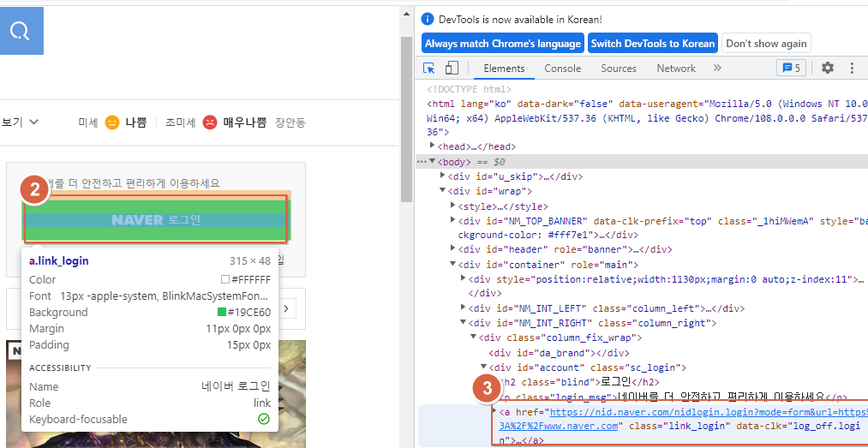Image resolution: width=868 pixels, height=448 pixels.
Task: Click the 5 issues message badge
Action: pyautogui.click(x=792, y=68)
